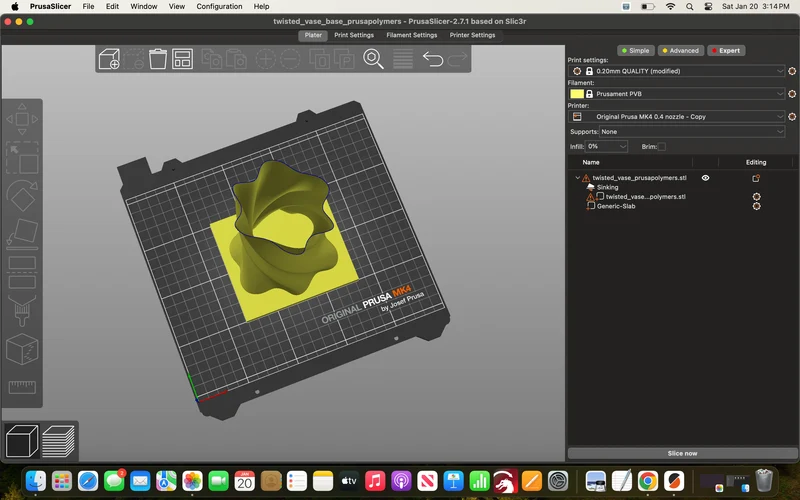Hide twisted_vase_prusapolymers.stl with eye icon
This screenshot has width=800, height=500.
pyautogui.click(x=705, y=178)
